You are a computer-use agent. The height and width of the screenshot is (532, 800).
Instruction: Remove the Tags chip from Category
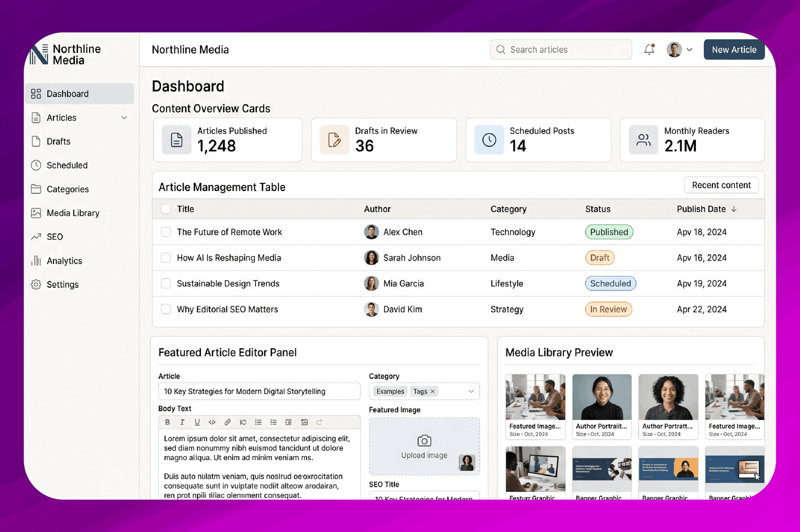(x=432, y=391)
